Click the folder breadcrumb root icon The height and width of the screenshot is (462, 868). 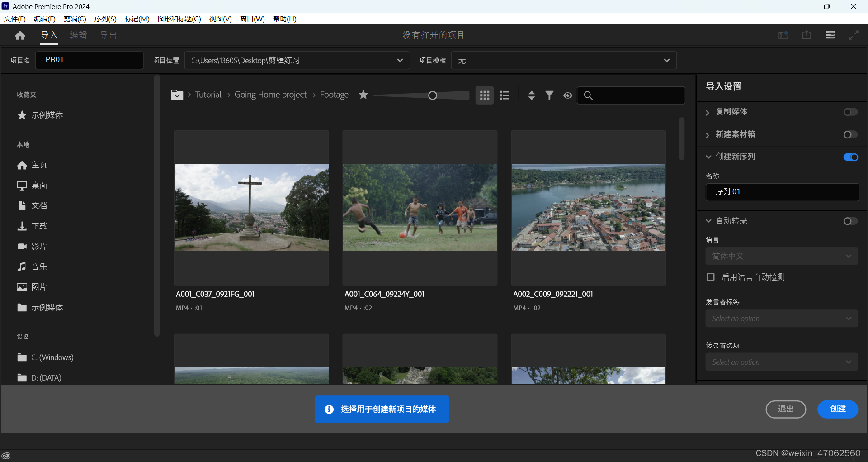click(177, 95)
